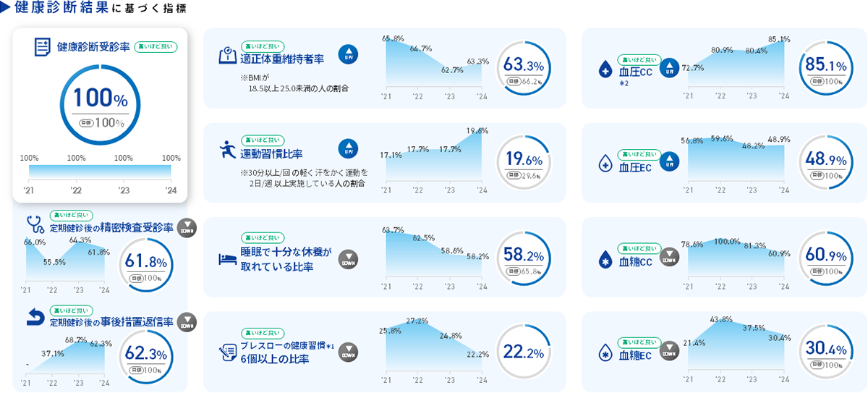This screenshot has width=868, height=393.
Task: Click the DOWN badge next to 精密検査受診率
Action: [x=187, y=227]
